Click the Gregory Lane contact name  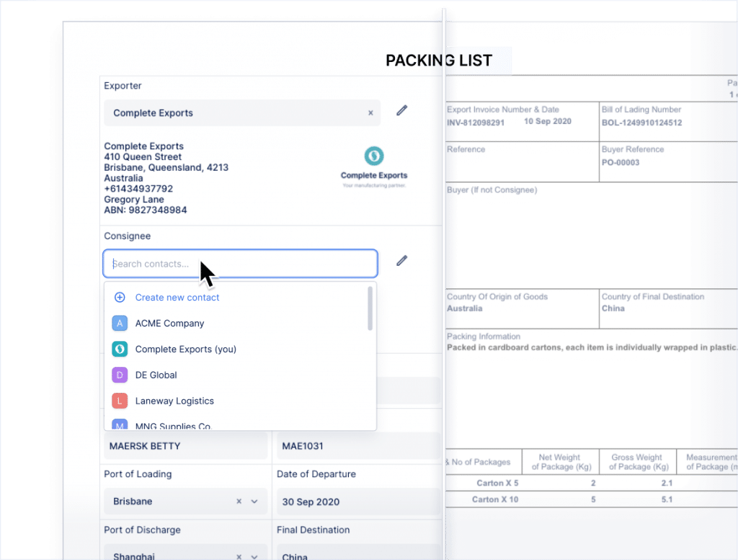click(x=134, y=200)
